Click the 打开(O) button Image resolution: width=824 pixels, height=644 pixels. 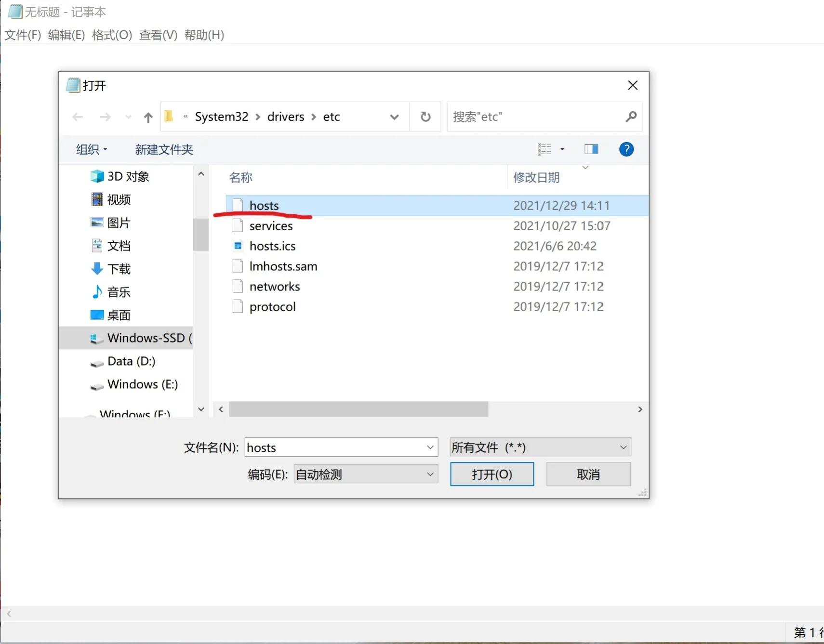(x=492, y=474)
